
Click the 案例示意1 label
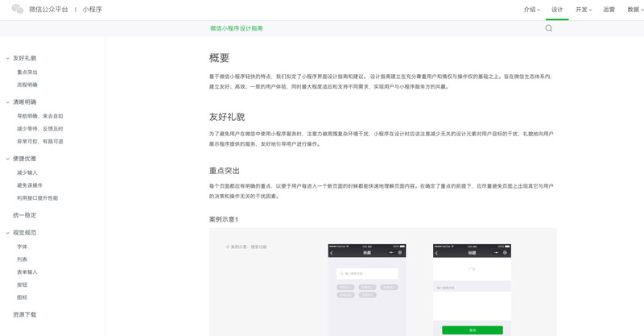(x=224, y=220)
